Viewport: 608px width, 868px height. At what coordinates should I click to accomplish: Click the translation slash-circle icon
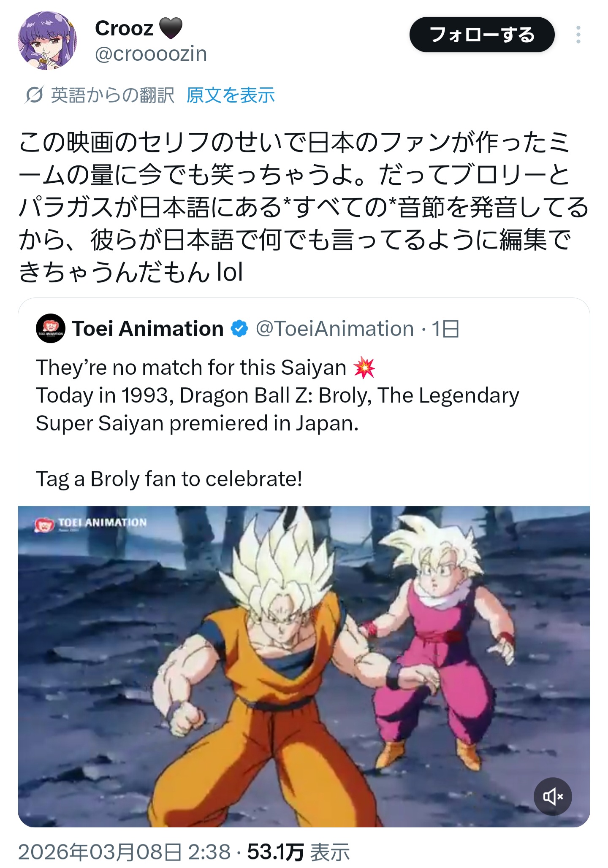pos(34,95)
